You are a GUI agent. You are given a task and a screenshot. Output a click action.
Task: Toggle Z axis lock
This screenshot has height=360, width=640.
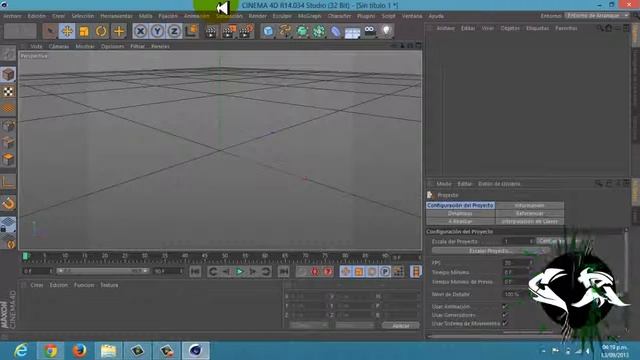pyautogui.click(x=174, y=31)
